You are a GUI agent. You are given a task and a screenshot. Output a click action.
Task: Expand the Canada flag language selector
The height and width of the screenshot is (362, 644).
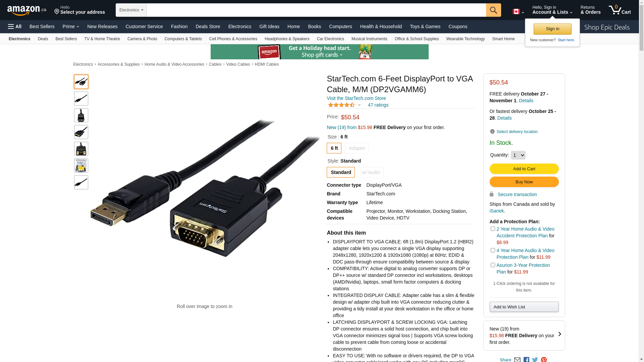click(518, 12)
